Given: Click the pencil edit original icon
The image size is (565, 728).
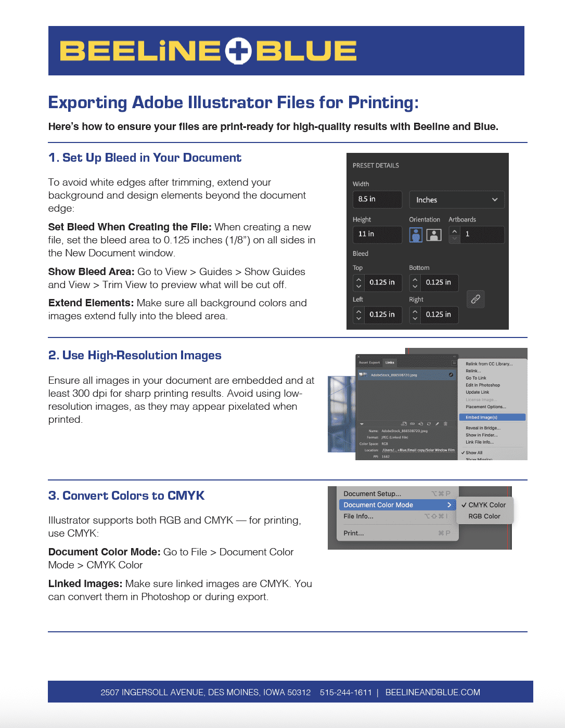Looking at the screenshot, I should (x=437, y=424).
